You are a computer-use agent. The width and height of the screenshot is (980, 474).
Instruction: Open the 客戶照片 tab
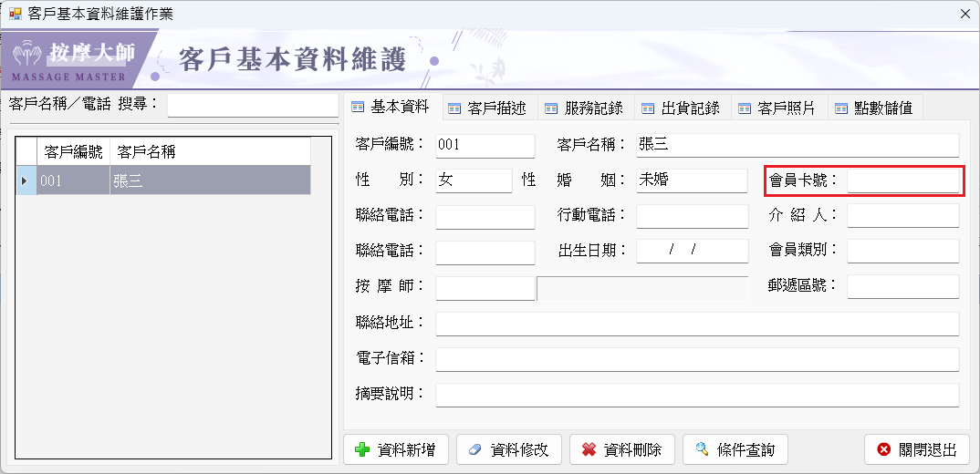pyautogui.click(x=779, y=108)
